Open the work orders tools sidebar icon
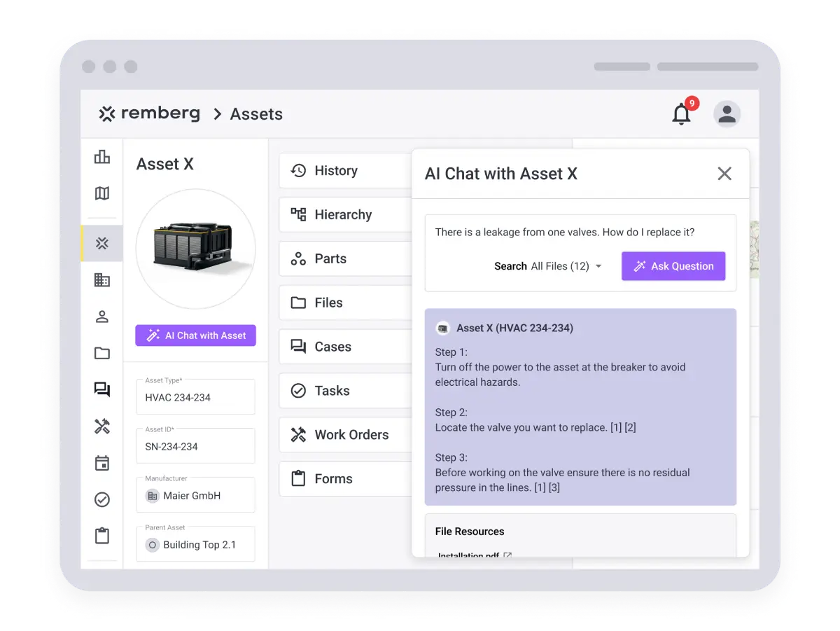Viewport: 840px width, 631px height. 102,426
